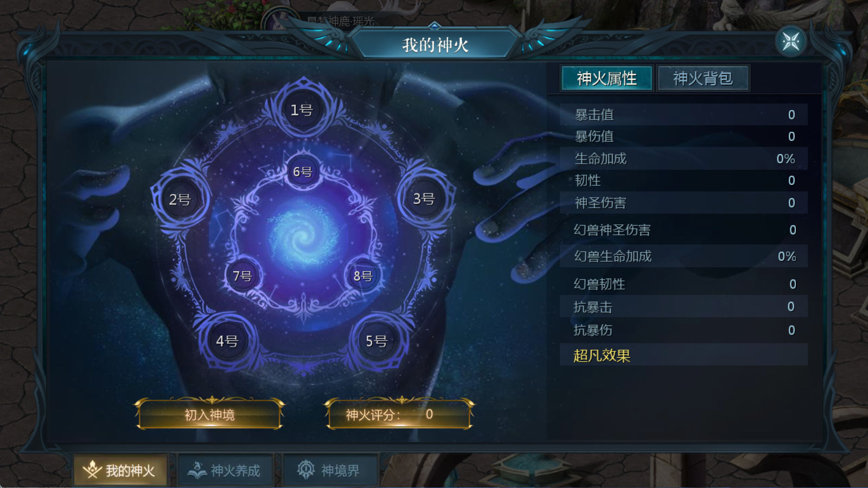Select the 8号 inner ring slot
The width and height of the screenshot is (868, 488).
pyautogui.click(x=363, y=276)
